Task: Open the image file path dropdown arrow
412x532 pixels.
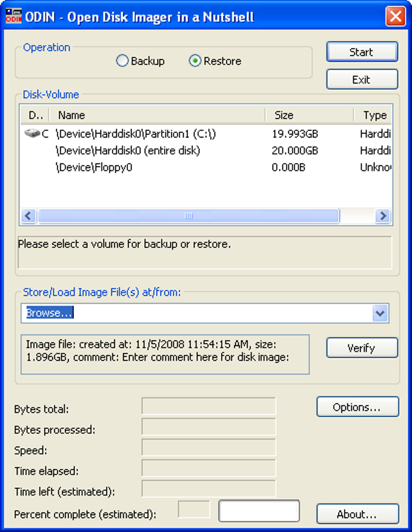Action: pyautogui.click(x=380, y=313)
